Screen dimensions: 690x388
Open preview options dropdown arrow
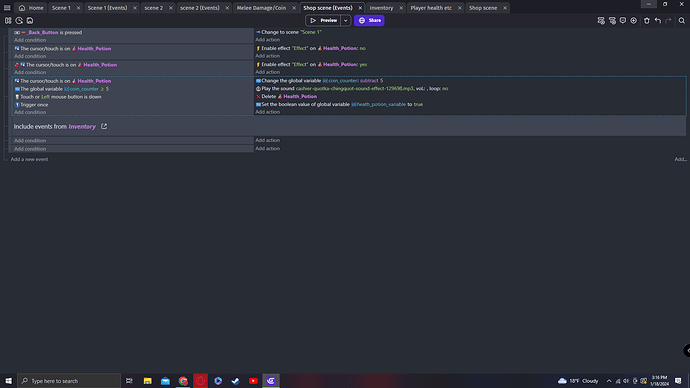345,20
